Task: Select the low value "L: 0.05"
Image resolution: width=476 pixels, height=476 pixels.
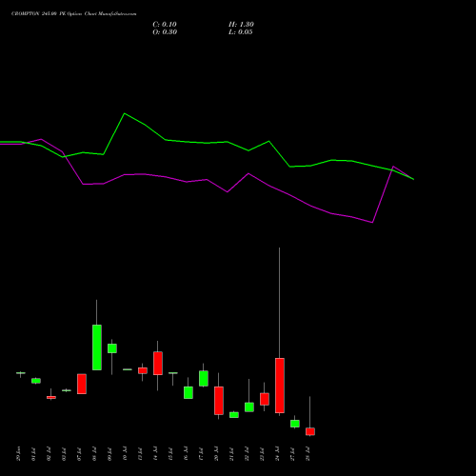Action: coord(241,32)
